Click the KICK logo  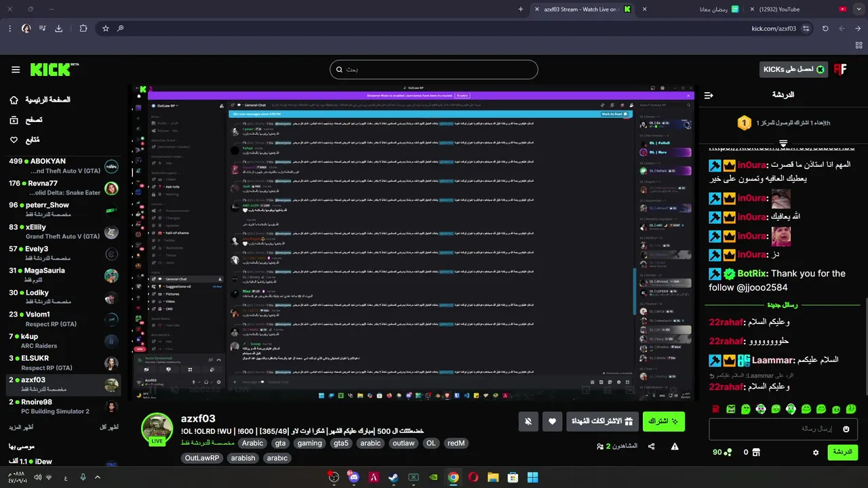(x=54, y=69)
